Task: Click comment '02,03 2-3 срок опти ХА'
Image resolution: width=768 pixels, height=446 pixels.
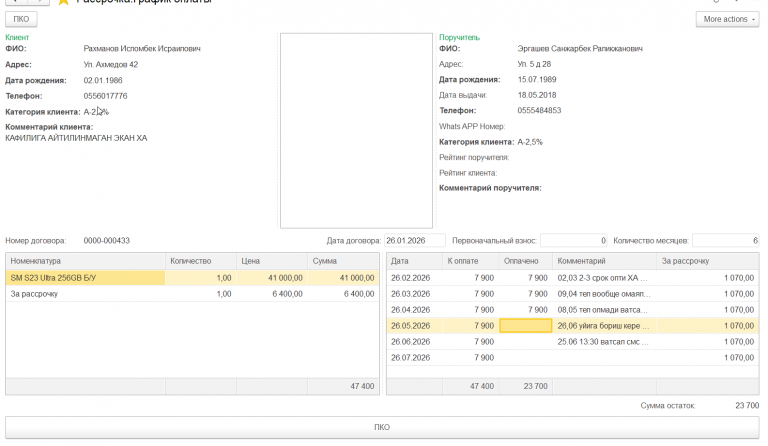Action: coord(602,278)
